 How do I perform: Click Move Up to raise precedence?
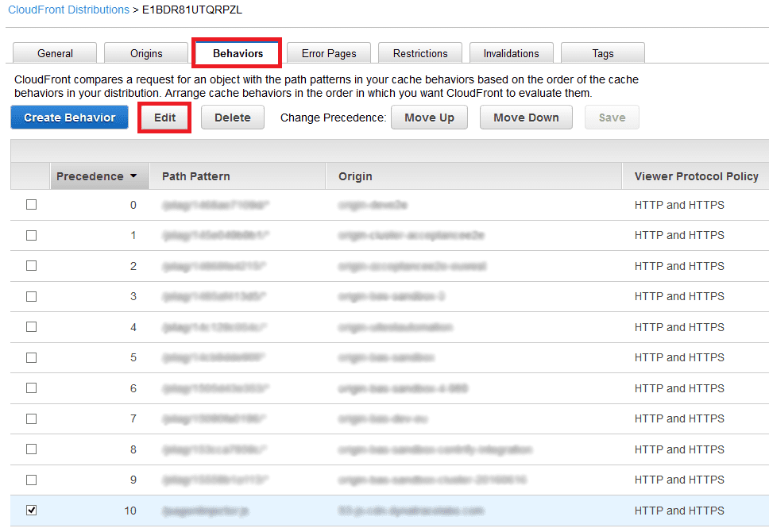tap(429, 118)
